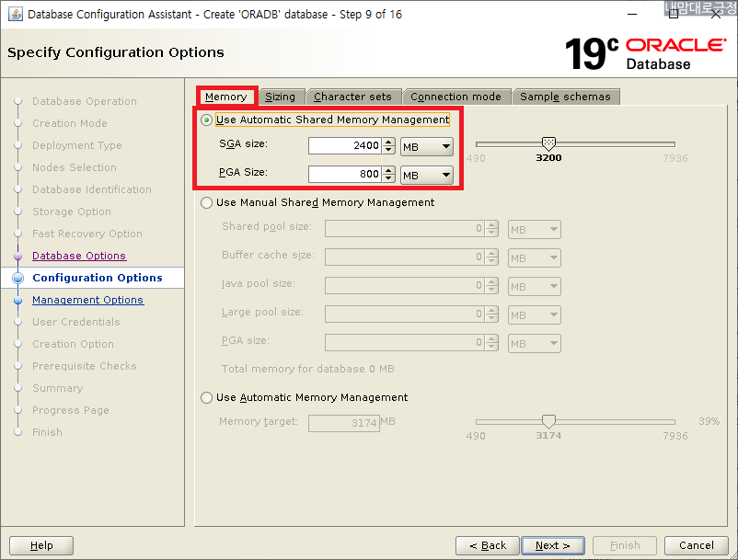Click the Deployment Type step
738x560 pixels.
click(76, 145)
